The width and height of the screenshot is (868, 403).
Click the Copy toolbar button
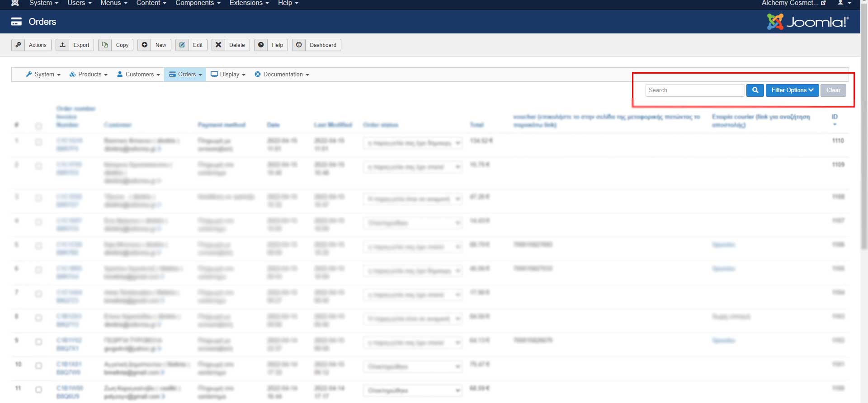[x=116, y=45]
